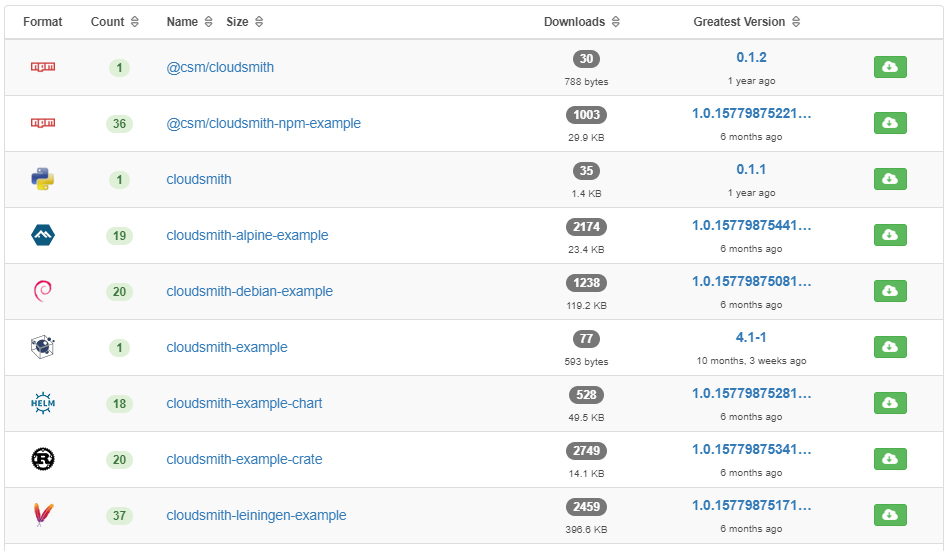Click the Python icon next to cloudsmith
Viewport: 948px width, 551px height.
point(43,179)
